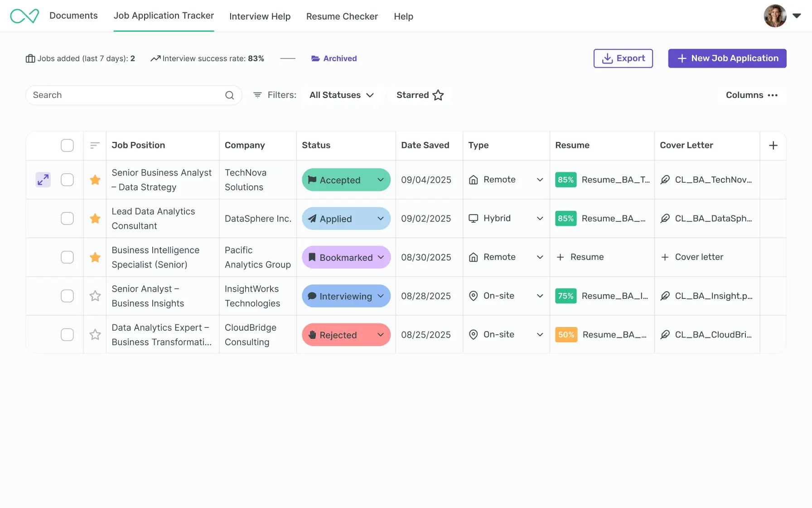Screen dimensions: 812x508
Task: Switch to the Interview Help tab
Action: pyautogui.click(x=260, y=16)
